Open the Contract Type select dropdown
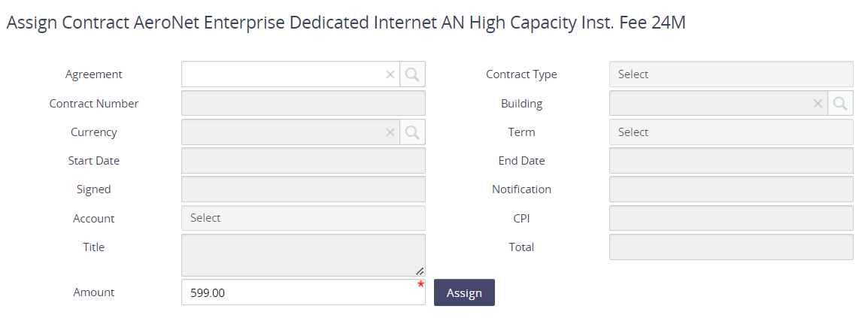Image resolution: width=868 pixels, height=318 pixels. 731,74
